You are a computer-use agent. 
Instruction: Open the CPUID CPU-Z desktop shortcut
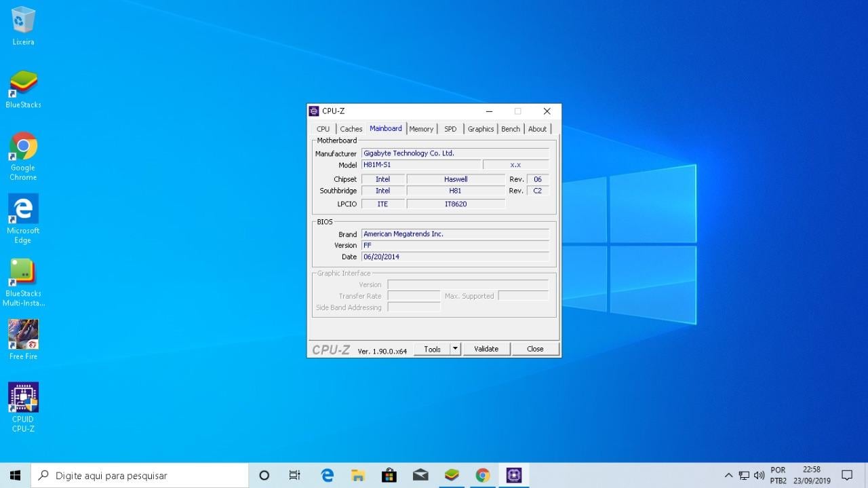23,407
